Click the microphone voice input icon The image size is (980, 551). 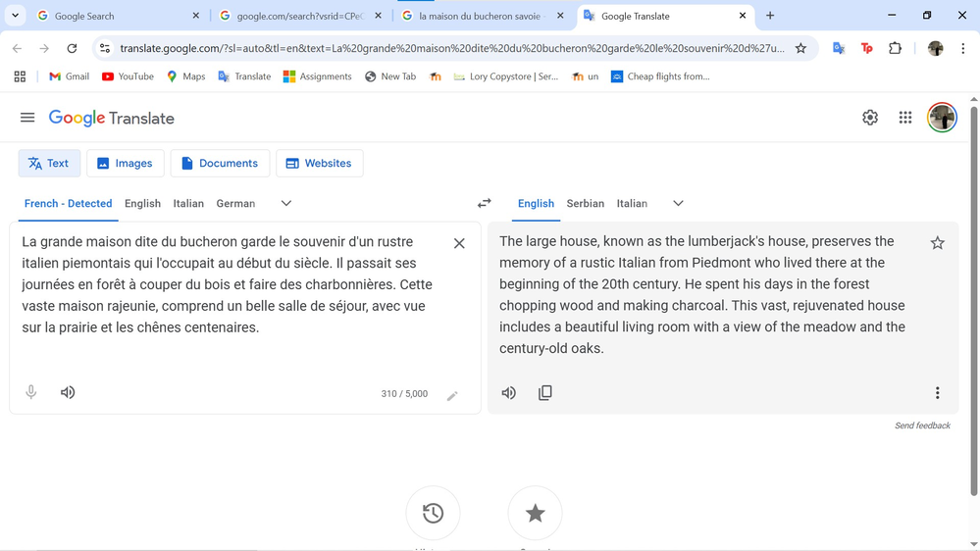coord(31,392)
